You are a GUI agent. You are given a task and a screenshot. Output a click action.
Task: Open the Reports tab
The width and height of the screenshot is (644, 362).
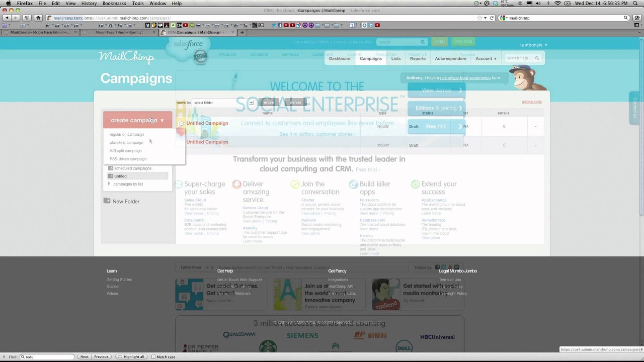(x=418, y=58)
